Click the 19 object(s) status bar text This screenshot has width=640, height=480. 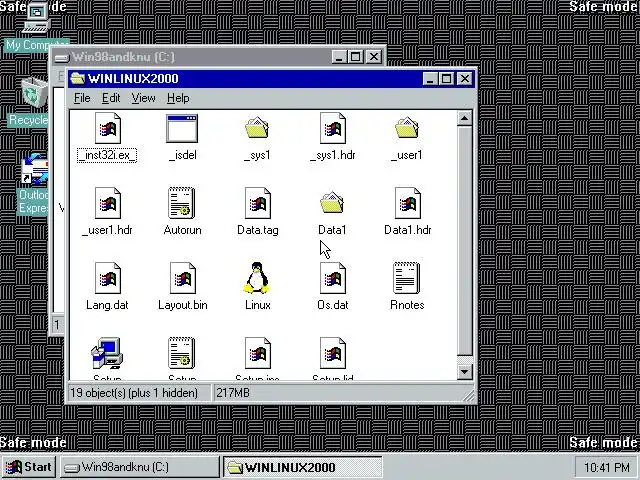tap(134, 393)
